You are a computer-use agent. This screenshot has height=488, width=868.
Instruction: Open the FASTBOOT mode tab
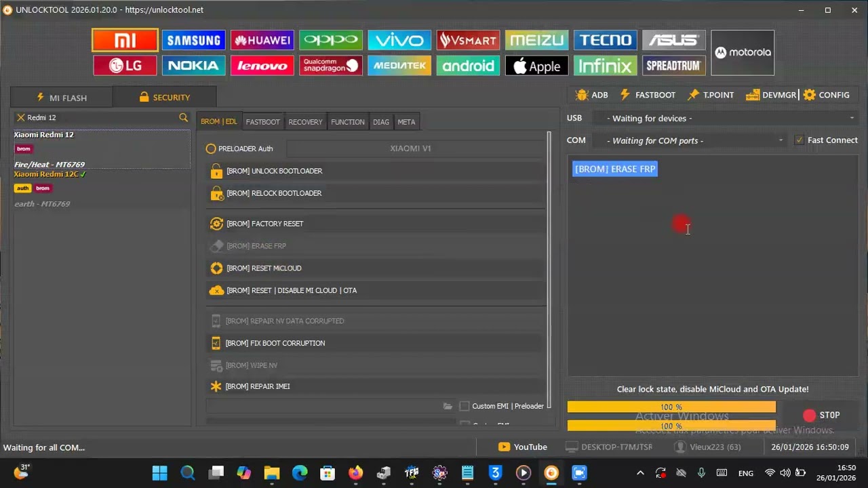click(262, 122)
